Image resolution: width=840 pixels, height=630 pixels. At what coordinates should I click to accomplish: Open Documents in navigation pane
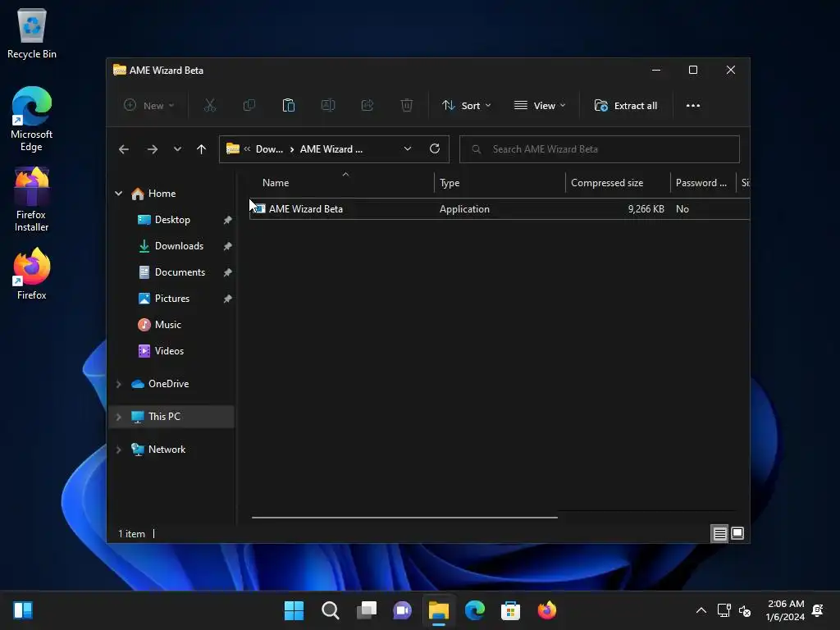point(180,272)
